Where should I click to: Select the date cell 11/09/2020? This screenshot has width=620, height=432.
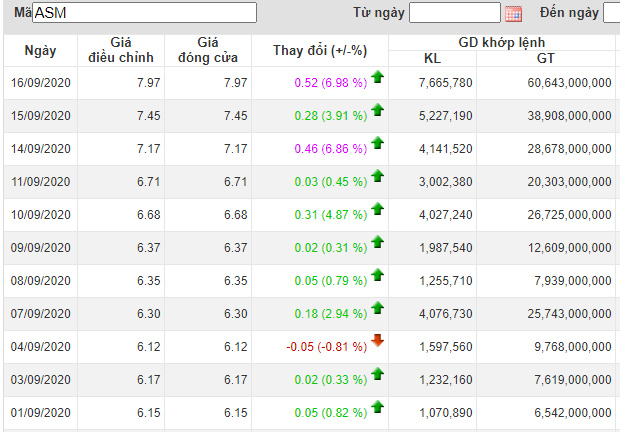[x=41, y=182]
